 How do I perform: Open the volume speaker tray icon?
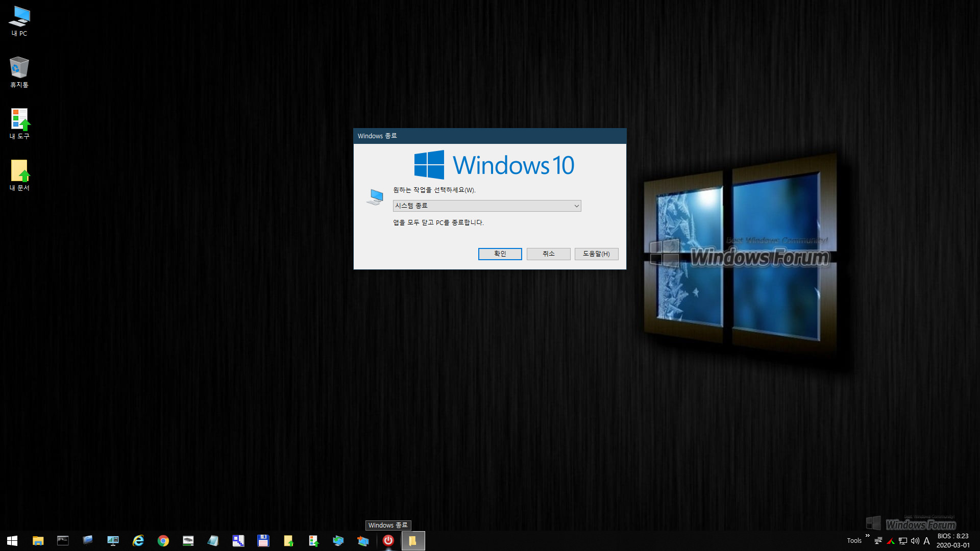915,541
